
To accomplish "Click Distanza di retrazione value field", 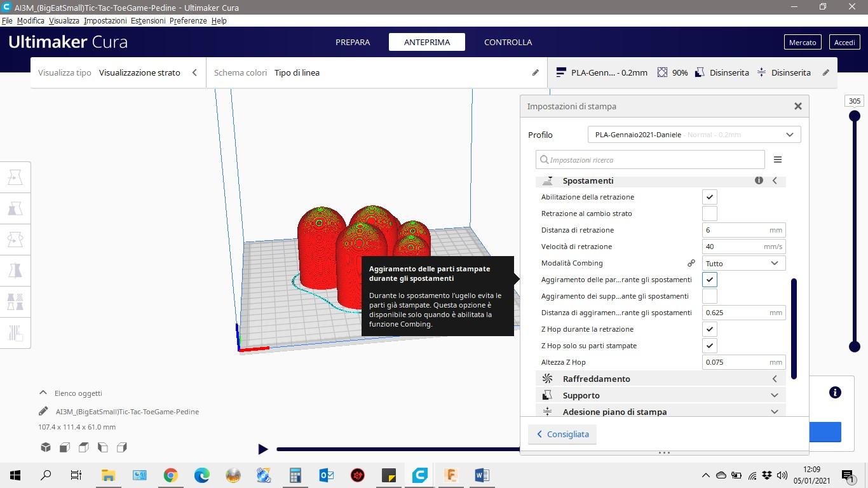I will [743, 230].
